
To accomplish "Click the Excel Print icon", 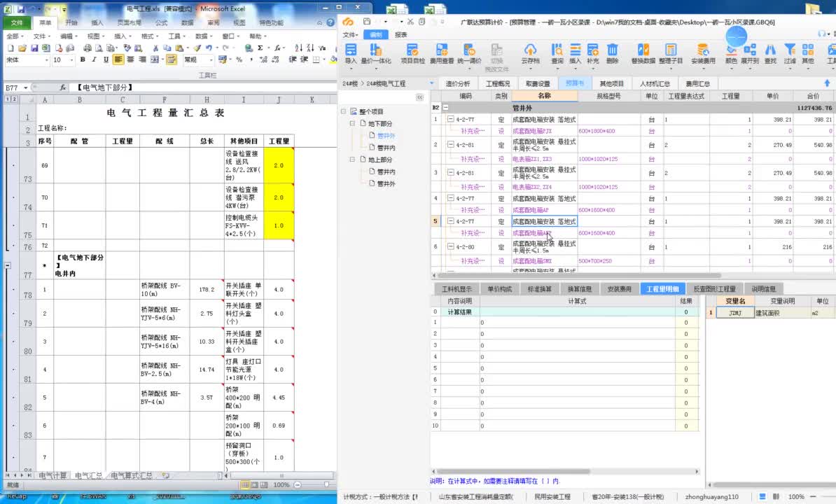I will [88, 48].
